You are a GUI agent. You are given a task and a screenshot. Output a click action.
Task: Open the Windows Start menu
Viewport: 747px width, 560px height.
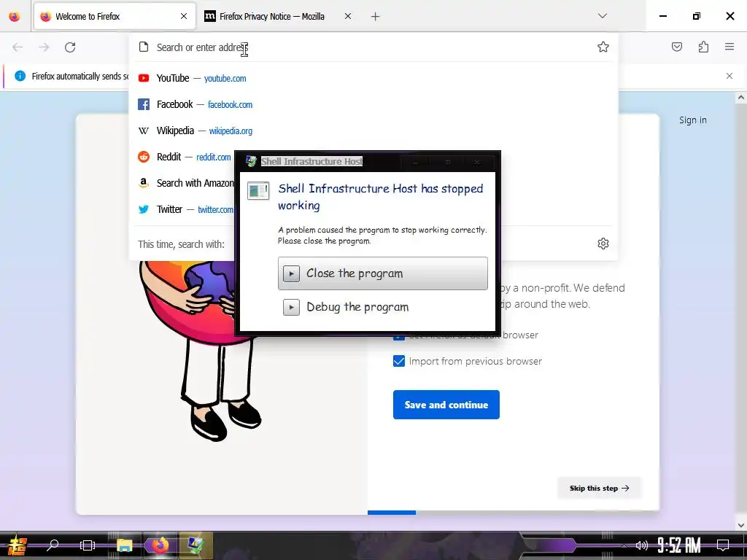tap(18, 545)
